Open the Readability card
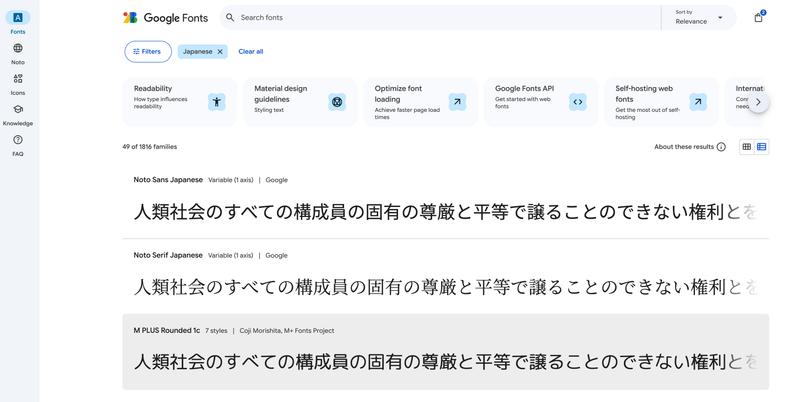This screenshot has height=402, width=800. click(x=180, y=102)
